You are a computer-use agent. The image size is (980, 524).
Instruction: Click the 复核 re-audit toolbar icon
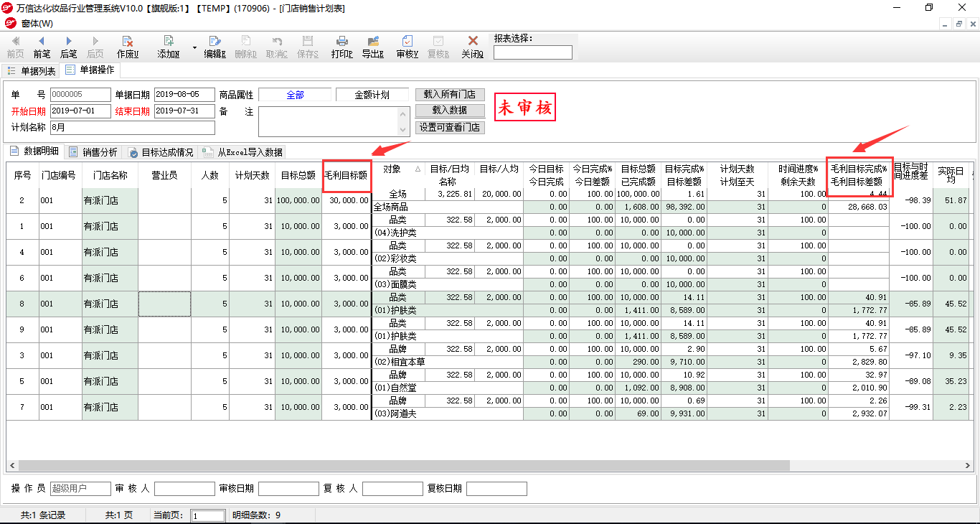438,47
